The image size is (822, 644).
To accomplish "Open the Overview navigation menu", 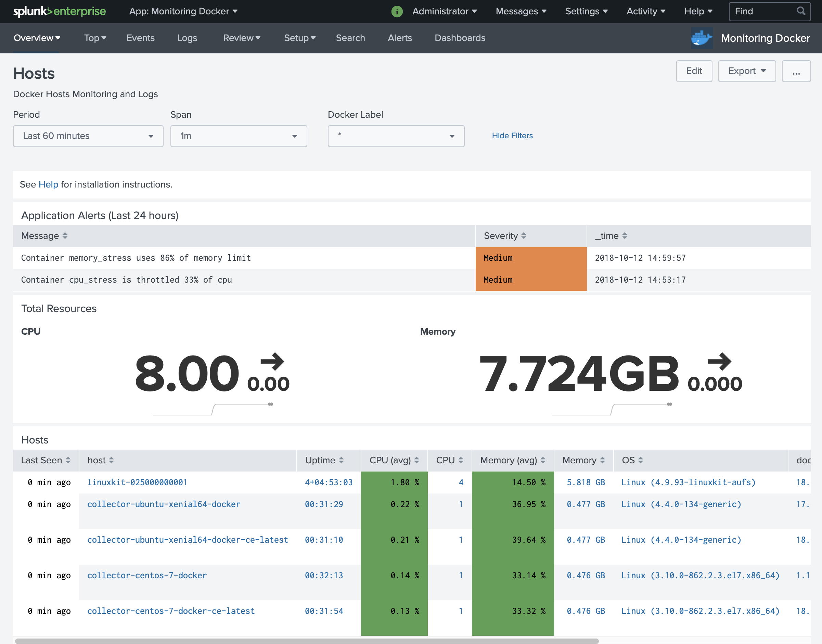I will coord(37,38).
